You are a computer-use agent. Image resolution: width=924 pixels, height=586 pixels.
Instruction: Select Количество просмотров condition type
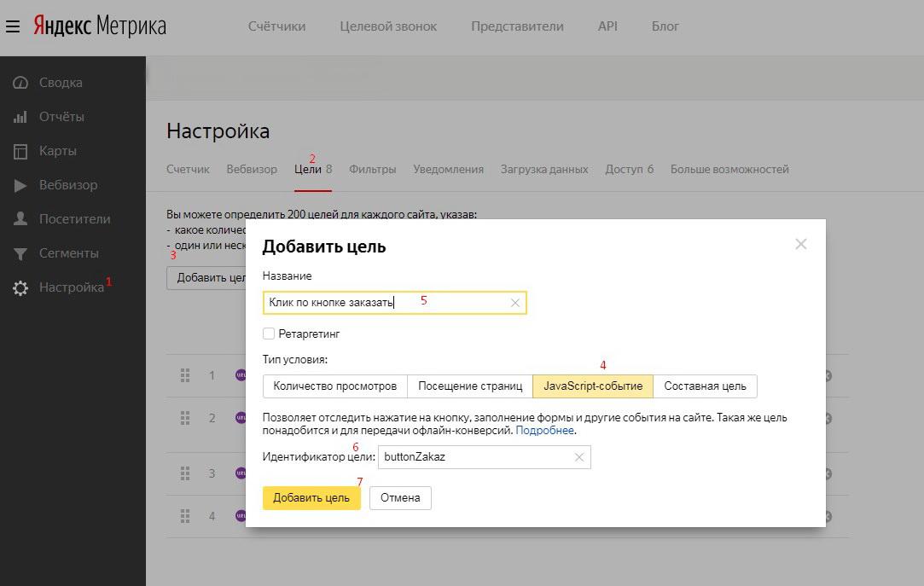334,386
